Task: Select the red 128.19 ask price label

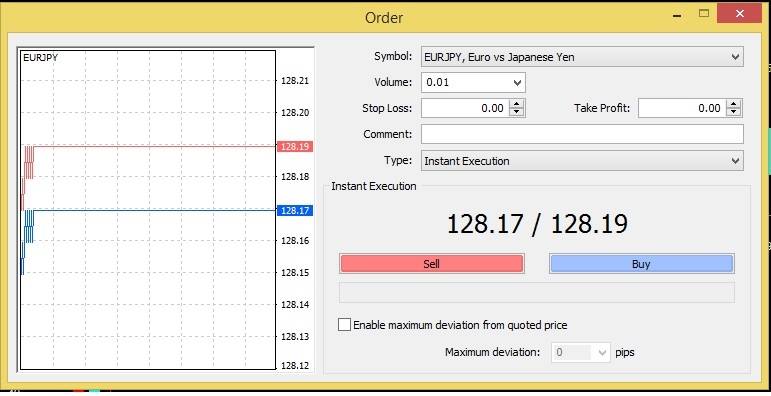Action: click(x=295, y=146)
